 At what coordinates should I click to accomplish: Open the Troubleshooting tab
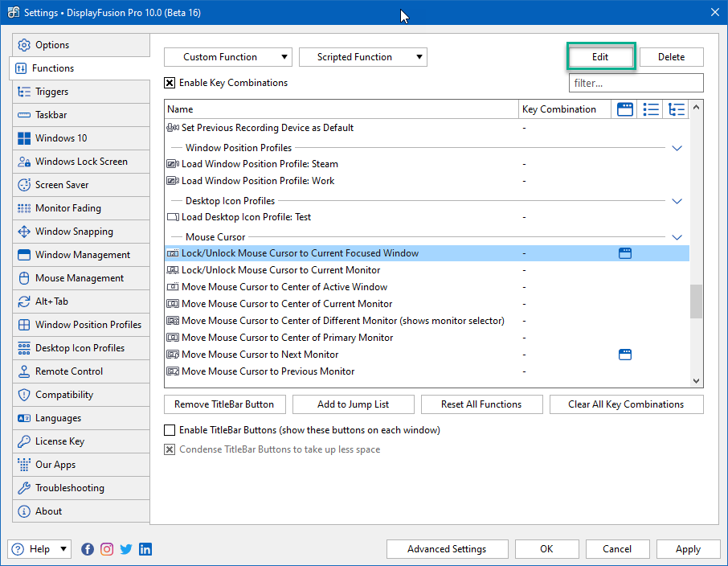coord(81,488)
